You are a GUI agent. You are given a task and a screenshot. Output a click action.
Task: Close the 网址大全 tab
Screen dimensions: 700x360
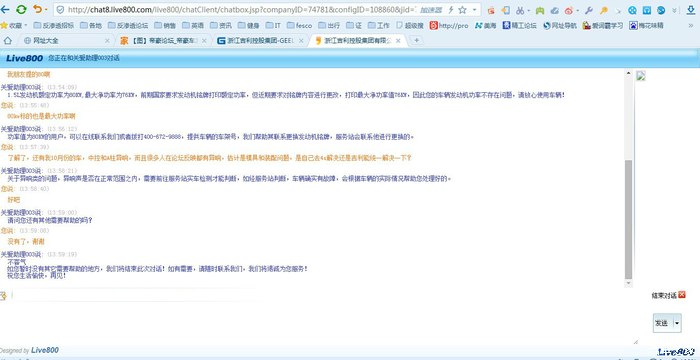tap(107, 41)
